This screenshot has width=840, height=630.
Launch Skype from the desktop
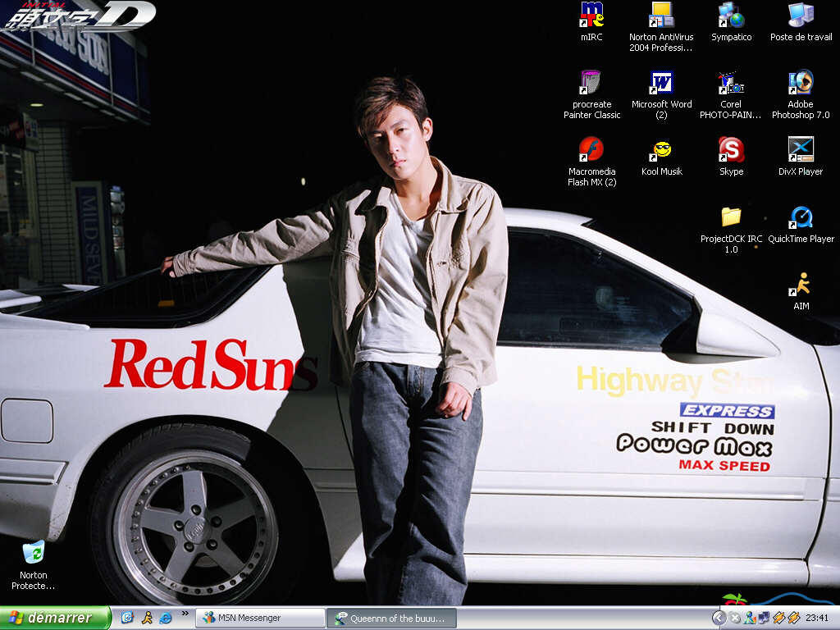[731, 150]
